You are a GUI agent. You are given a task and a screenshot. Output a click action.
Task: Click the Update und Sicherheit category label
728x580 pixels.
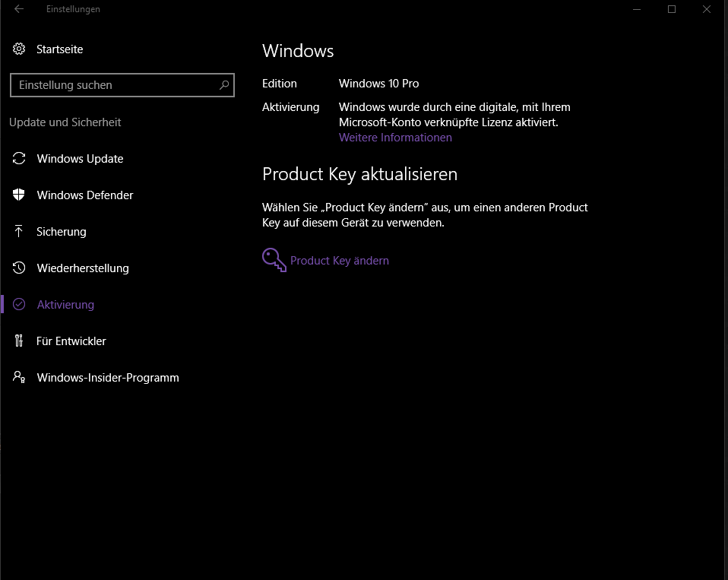point(65,122)
